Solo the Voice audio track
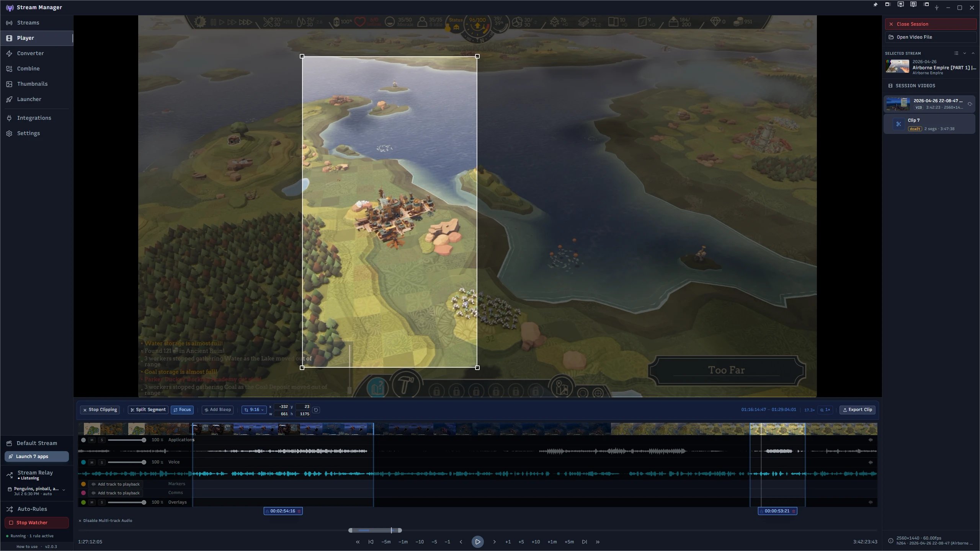This screenshot has width=980, height=551. (x=102, y=462)
